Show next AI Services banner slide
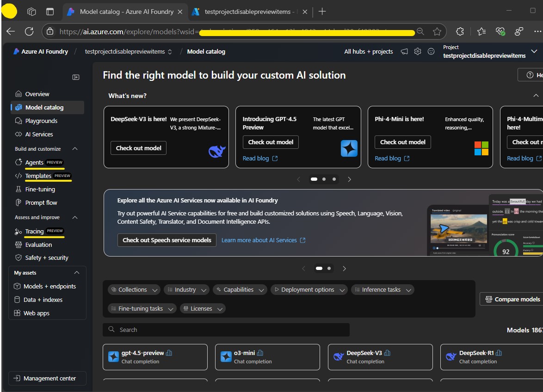The height and width of the screenshot is (392, 543). (344, 269)
